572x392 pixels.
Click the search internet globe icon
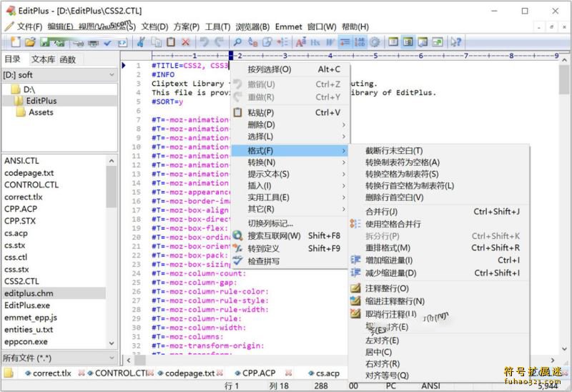tap(237, 236)
